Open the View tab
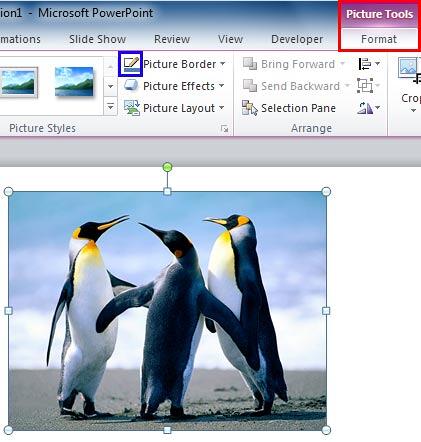Viewport: 421px width, 442px height. tap(230, 39)
